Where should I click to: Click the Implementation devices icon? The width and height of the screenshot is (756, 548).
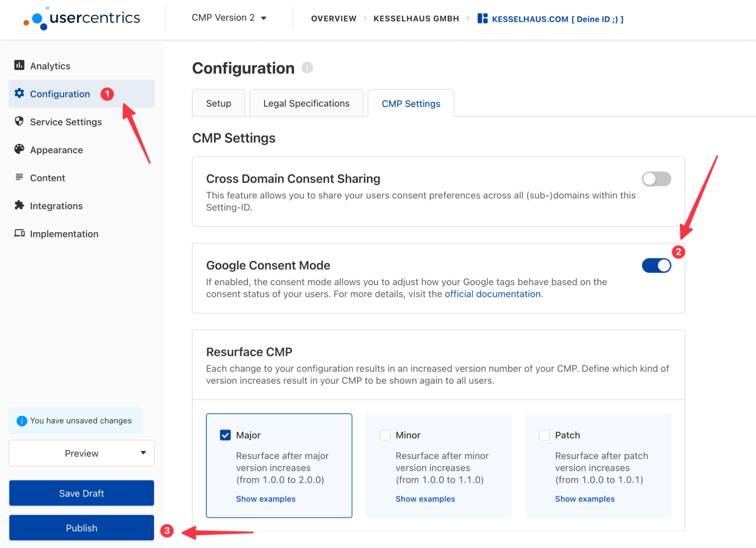(19, 233)
